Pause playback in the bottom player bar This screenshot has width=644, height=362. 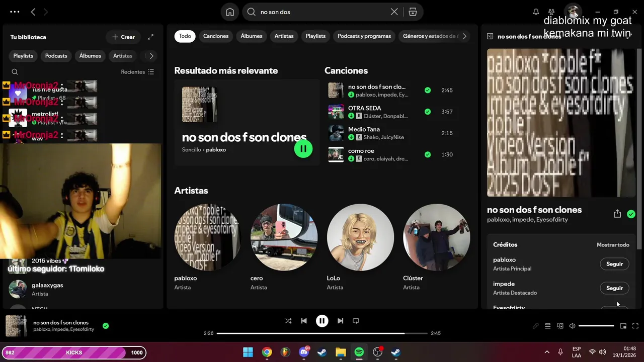click(322, 321)
